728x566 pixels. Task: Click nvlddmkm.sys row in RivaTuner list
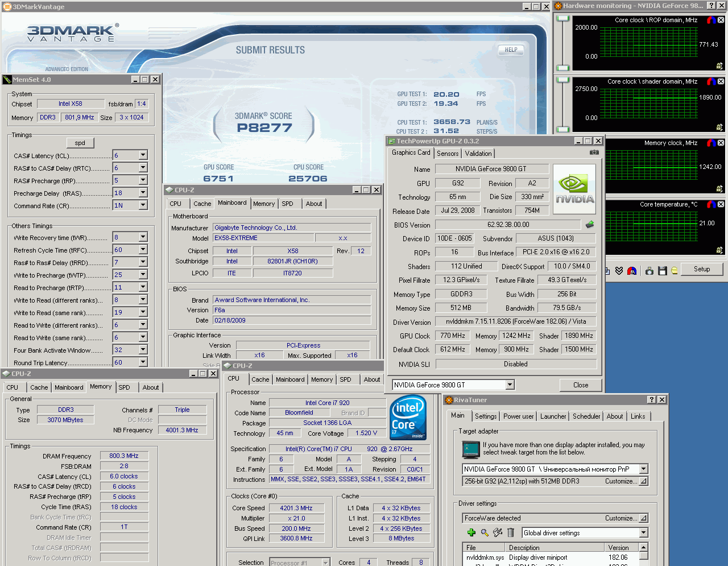click(x=551, y=557)
